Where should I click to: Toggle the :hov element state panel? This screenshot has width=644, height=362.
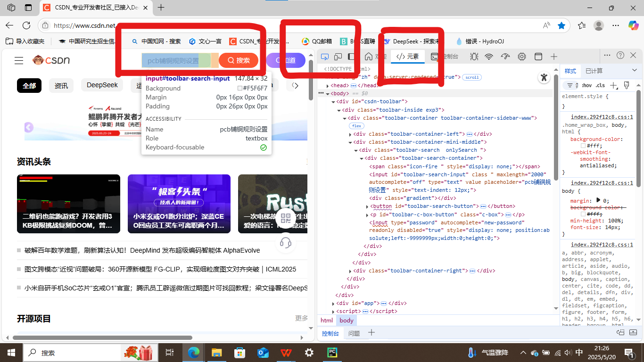pyautogui.click(x=586, y=85)
